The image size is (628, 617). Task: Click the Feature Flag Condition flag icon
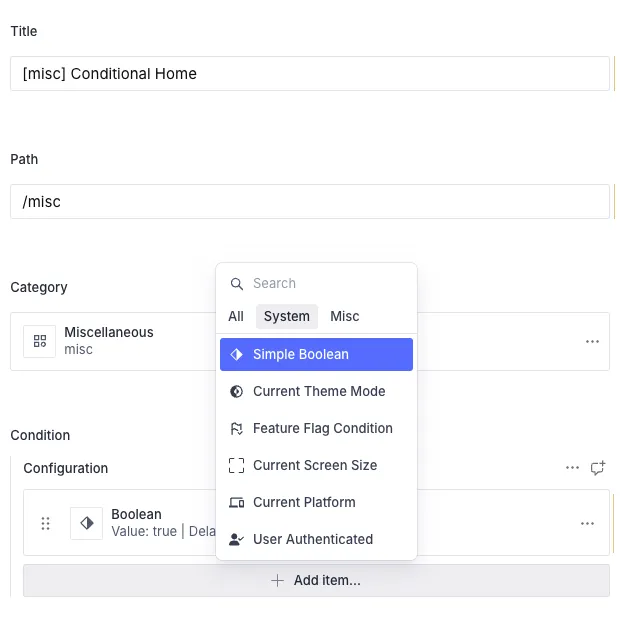pos(237,428)
